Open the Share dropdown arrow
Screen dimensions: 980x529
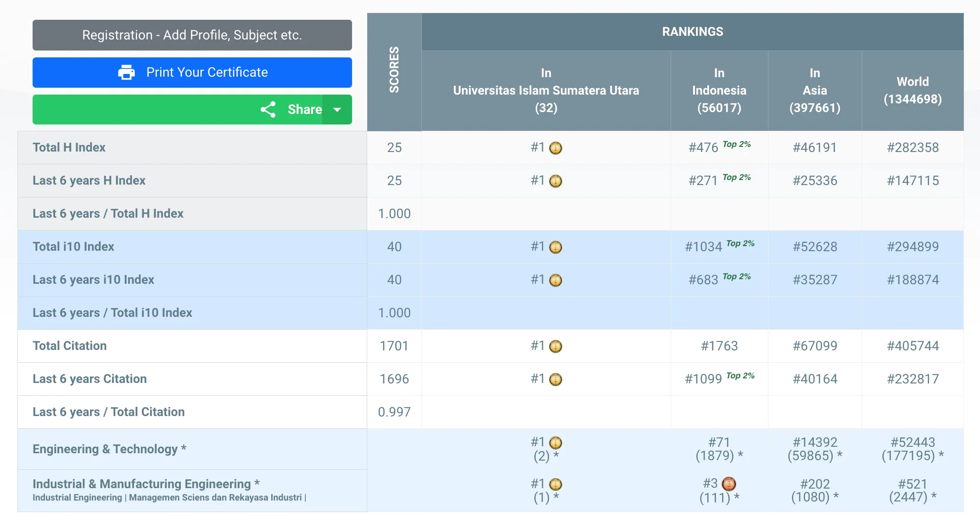(x=337, y=109)
